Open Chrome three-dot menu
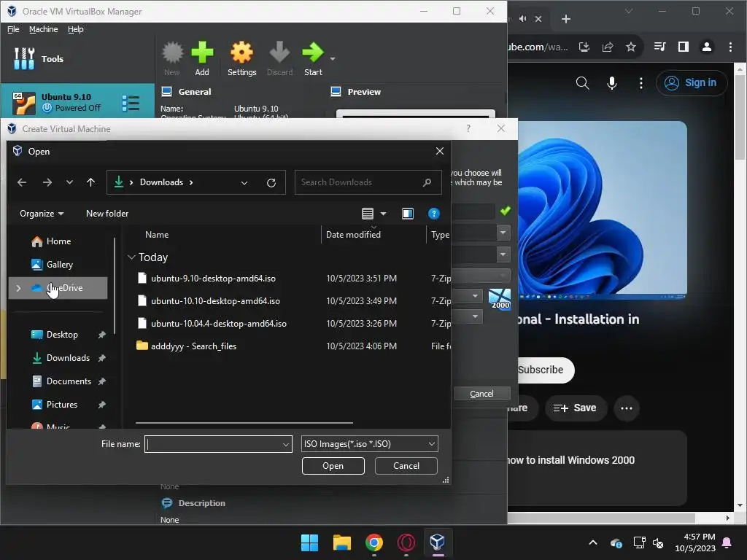 pos(730,47)
